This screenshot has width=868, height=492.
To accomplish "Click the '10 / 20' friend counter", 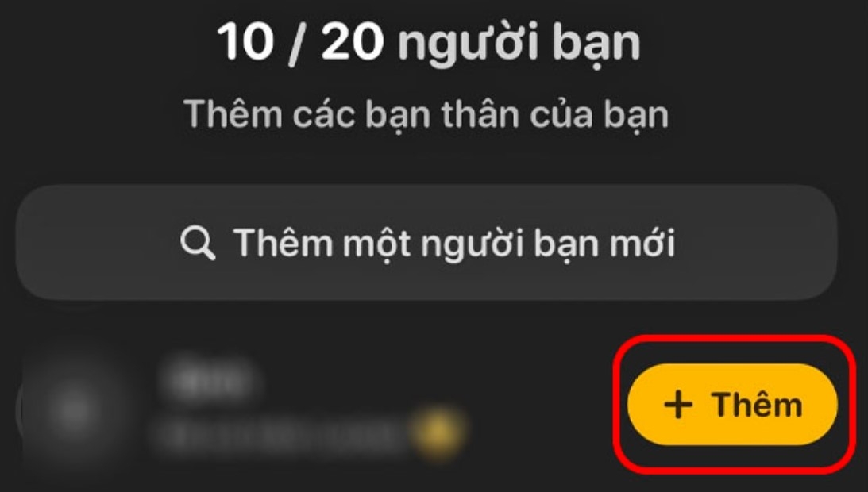I will point(301,42).
